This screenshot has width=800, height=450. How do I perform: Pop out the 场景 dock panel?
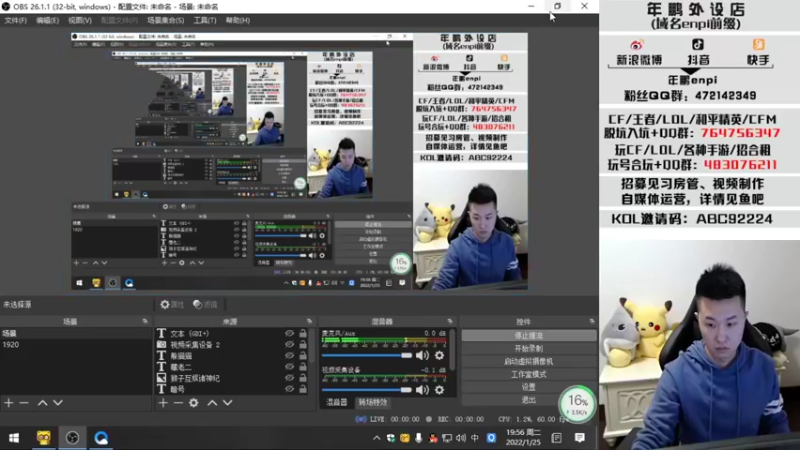[145, 321]
